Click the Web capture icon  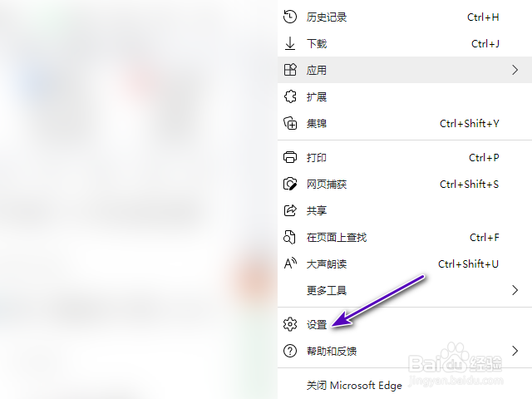(x=290, y=184)
